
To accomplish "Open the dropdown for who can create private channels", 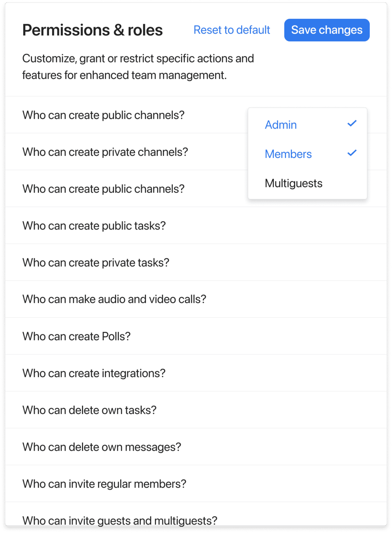I will [x=105, y=152].
